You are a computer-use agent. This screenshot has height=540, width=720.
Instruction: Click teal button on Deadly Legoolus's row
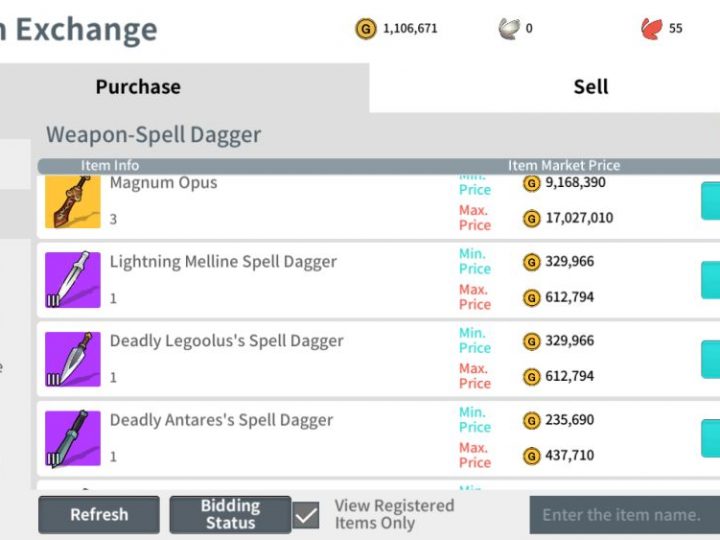(x=711, y=359)
